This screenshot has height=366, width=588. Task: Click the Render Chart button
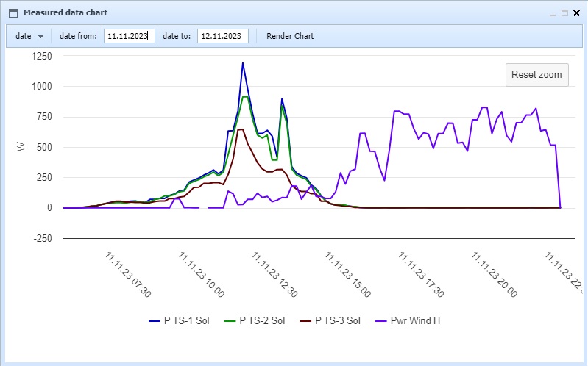[290, 36]
